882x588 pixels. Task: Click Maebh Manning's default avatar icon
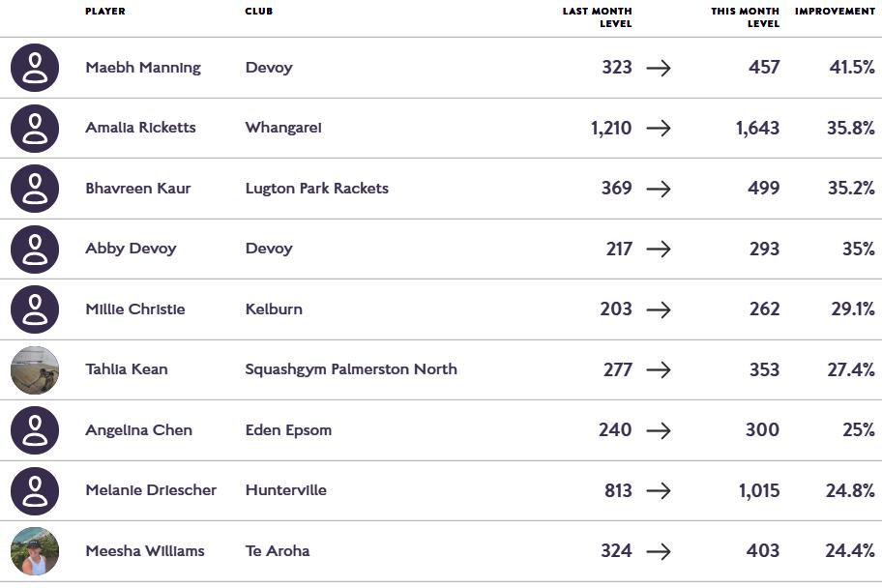[x=35, y=68]
